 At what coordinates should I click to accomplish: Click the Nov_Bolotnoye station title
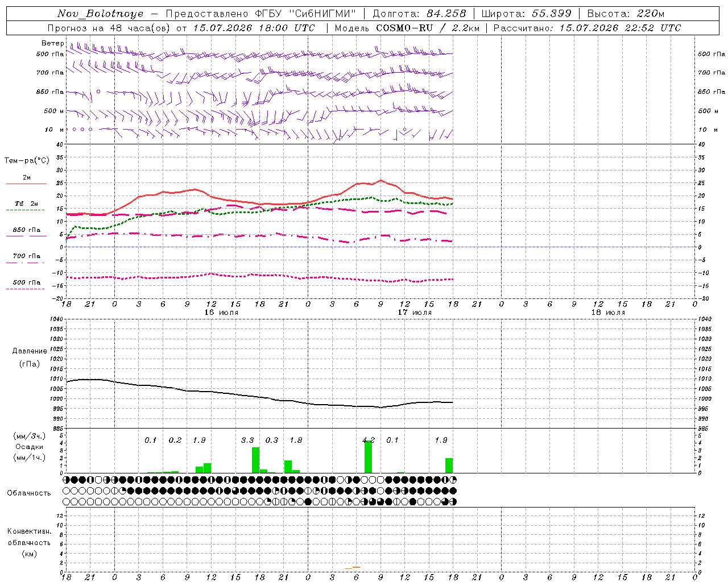click(x=101, y=14)
